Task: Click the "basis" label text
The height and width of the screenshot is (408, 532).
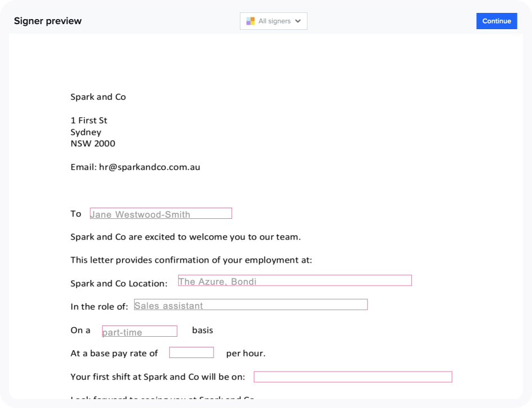Action: 203,330
